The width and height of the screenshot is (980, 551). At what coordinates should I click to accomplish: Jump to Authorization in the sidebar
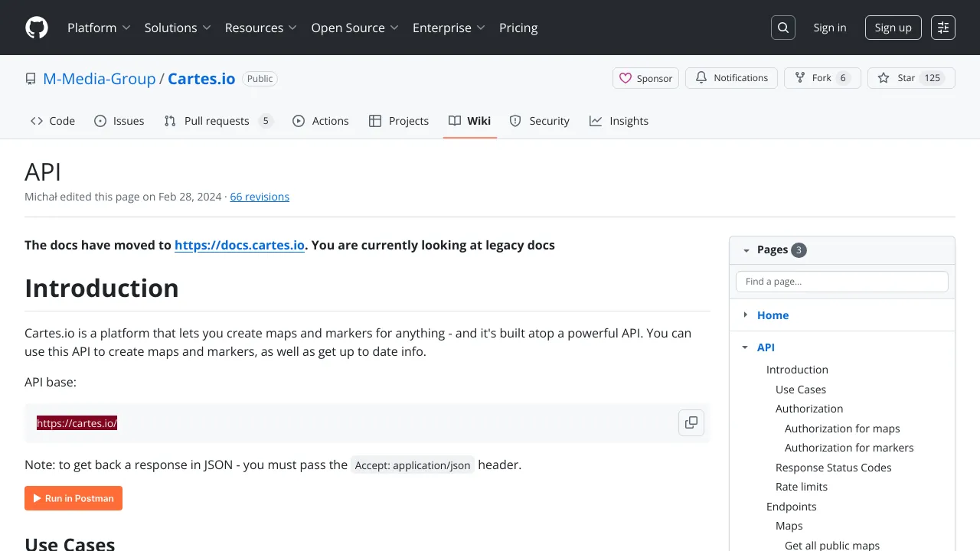809,409
